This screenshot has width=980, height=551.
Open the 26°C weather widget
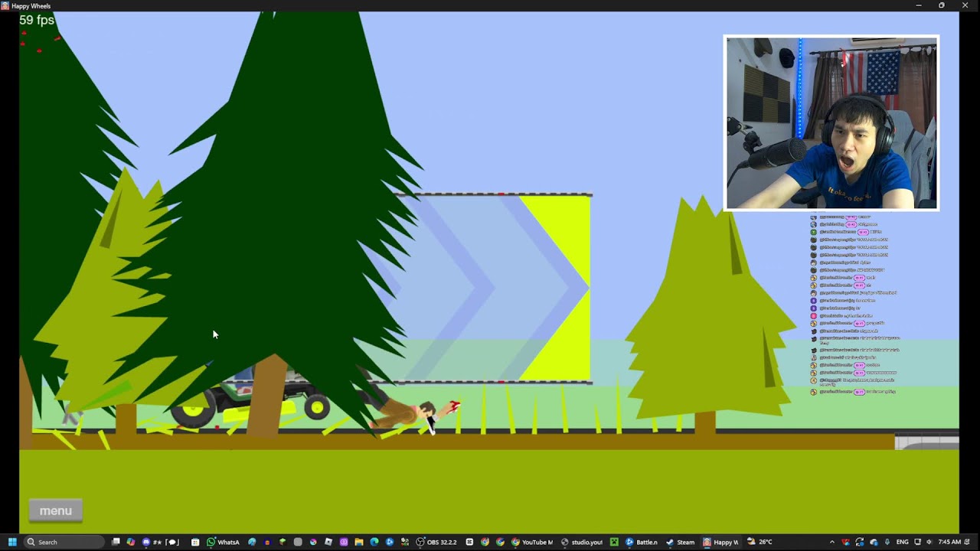coord(759,542)
